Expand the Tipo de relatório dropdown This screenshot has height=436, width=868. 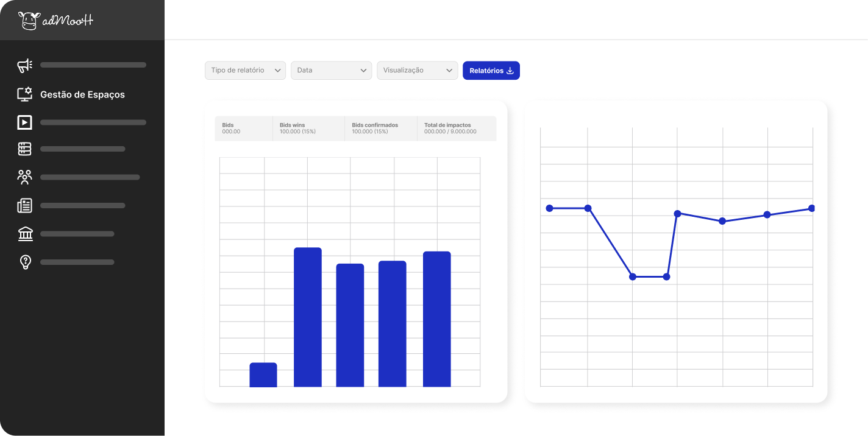click(x=245, y=71)
